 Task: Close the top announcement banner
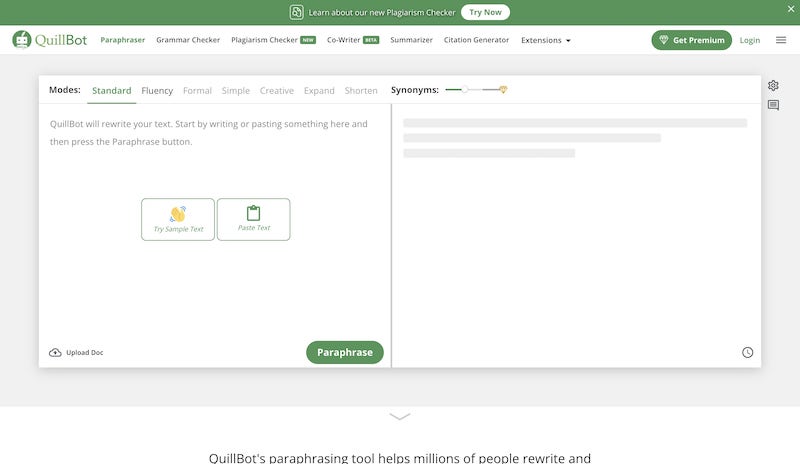[x=791, y=9]
